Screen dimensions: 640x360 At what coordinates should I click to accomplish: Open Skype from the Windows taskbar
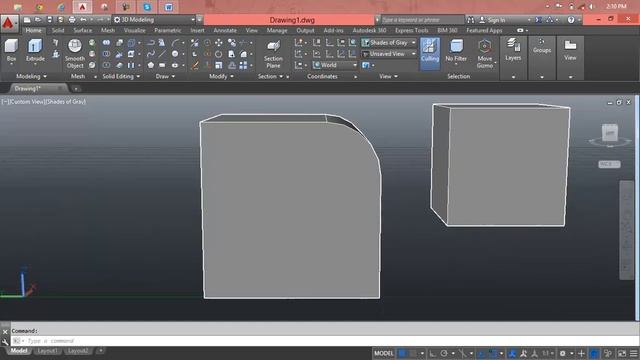tap(147, 7)
